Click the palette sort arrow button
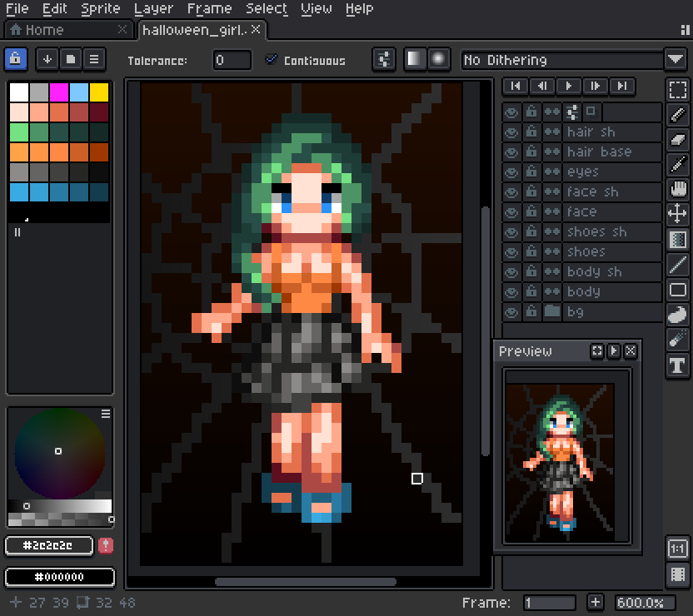The width and height of the screenshot is (693, 616). click(47, 59)
